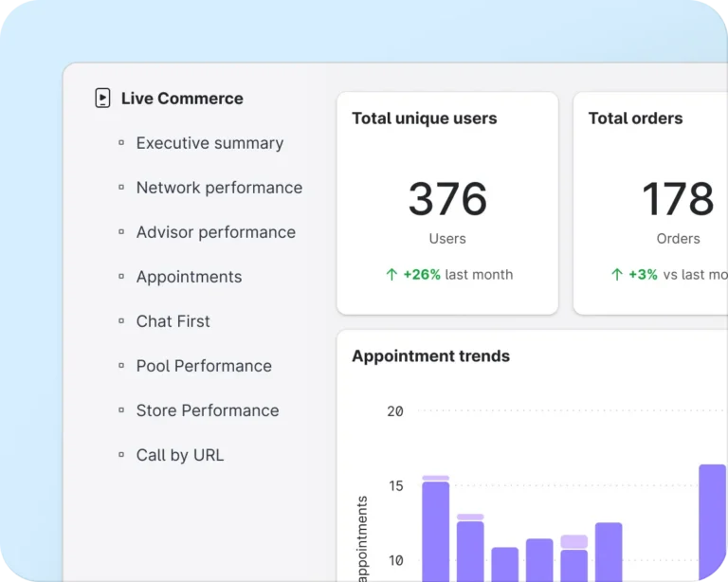The height and width of the screenshot is (582, 728).
Task: Select the Call by URL item
Action: tap(180, 455)
